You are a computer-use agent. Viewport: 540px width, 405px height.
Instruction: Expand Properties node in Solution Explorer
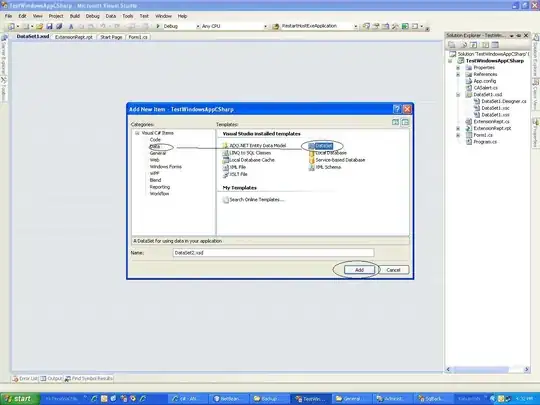(458, 68)
